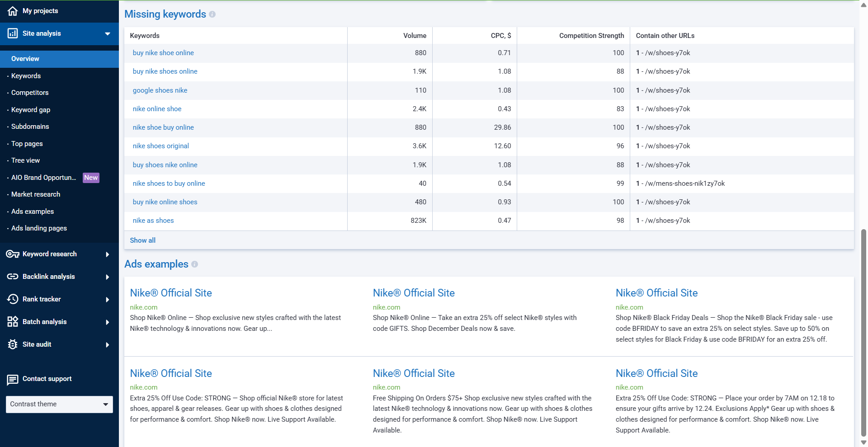Open the 'nike shoes original' keyword link

[x=160, y=146]
